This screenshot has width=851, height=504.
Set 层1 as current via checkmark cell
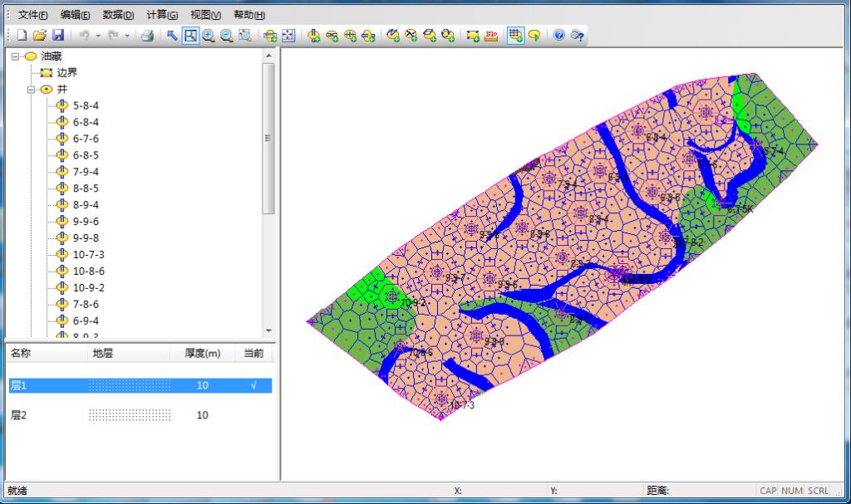[x=253, y=385]
